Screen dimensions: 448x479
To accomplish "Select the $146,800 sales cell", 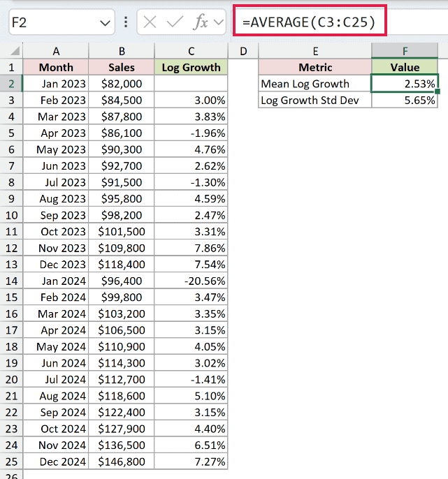I will point(122,462).
